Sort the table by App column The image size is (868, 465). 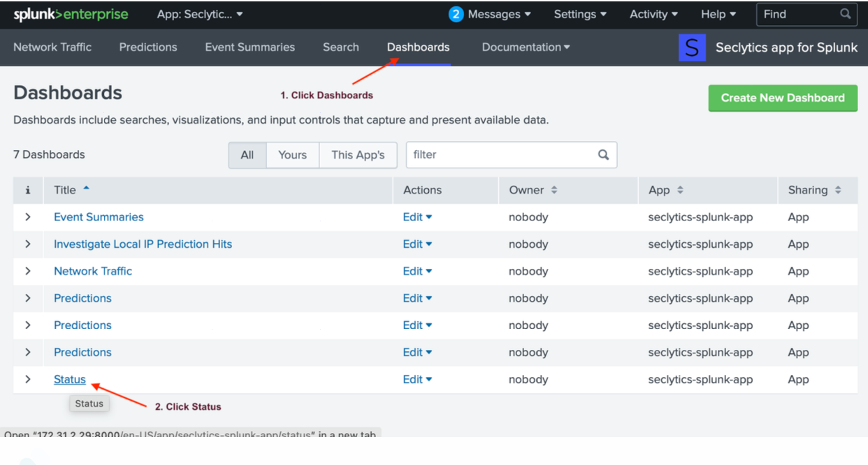(x=666, y=190)
